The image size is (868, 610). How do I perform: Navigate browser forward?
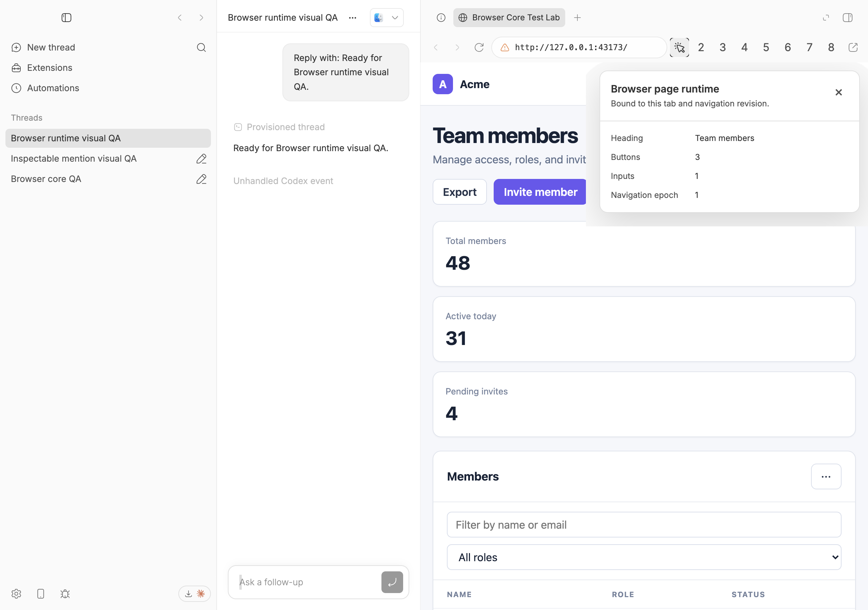(x=457, y=47)
